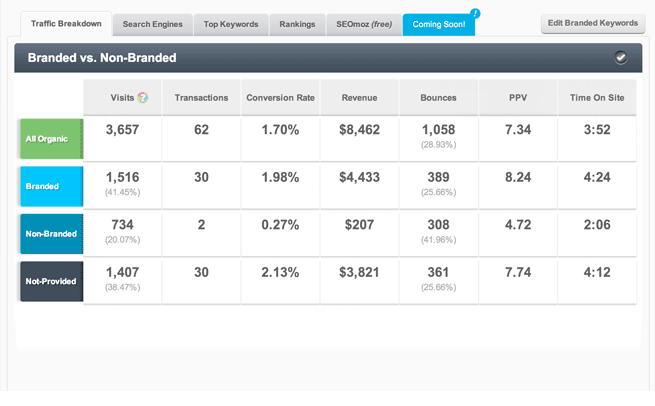Click the Time On Site column header

click(x=597, y=98)
